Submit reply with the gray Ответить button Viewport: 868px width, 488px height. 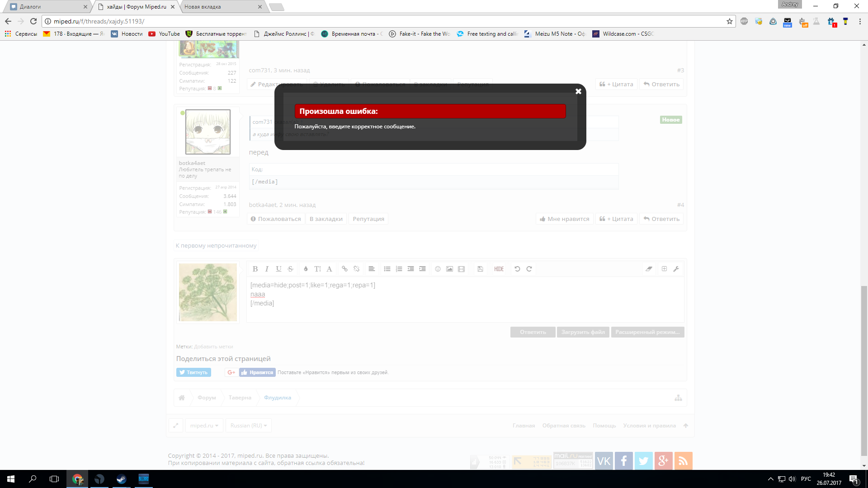point(533,332)
